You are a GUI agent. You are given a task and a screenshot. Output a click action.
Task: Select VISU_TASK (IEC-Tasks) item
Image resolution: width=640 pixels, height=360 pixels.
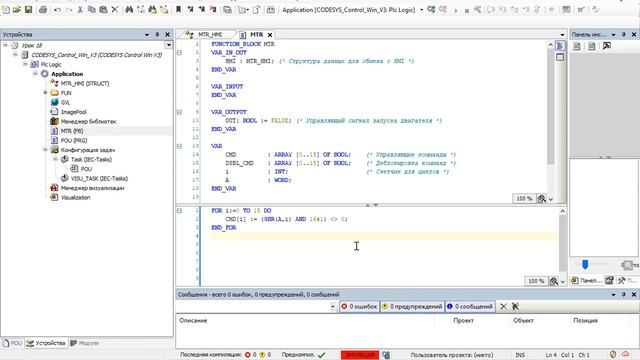point(99,178)
